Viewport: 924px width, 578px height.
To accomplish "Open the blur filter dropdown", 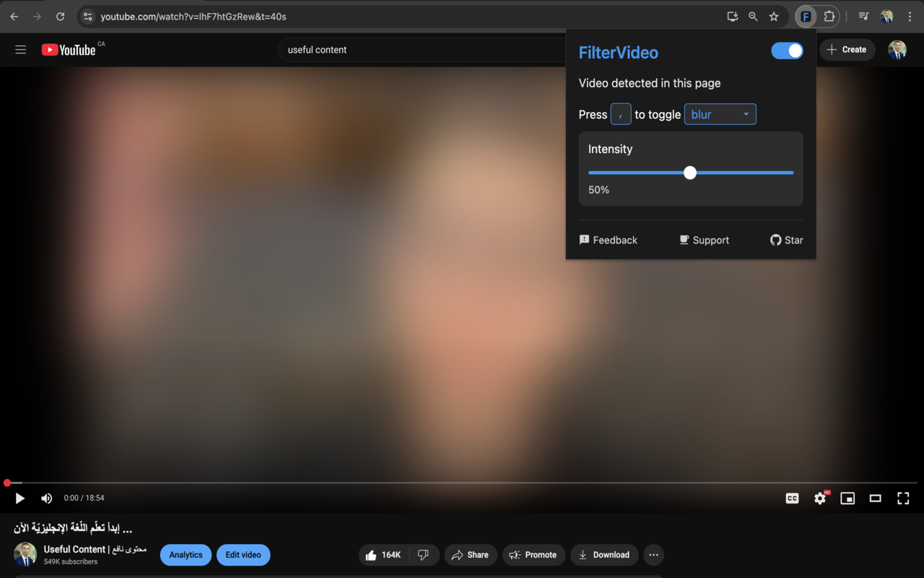I will 720,113.
